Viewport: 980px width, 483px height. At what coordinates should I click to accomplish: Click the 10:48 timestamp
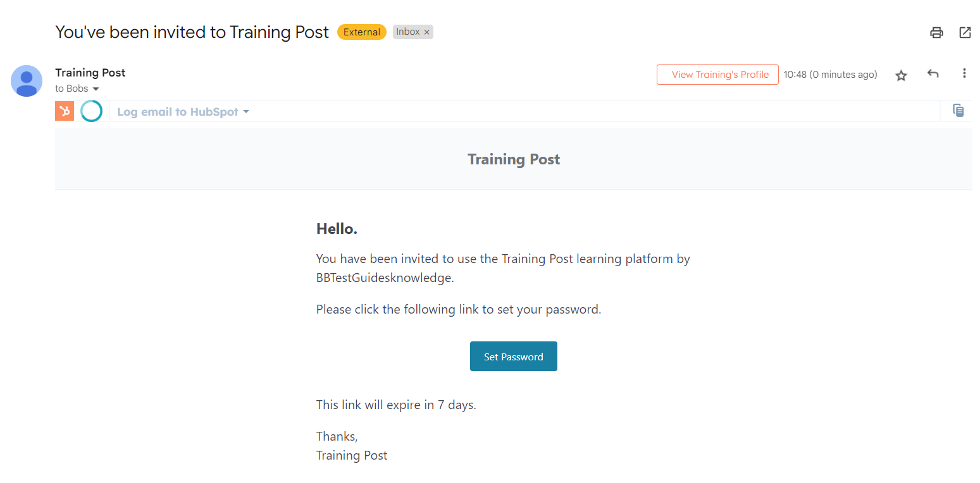tap(830, 75)
